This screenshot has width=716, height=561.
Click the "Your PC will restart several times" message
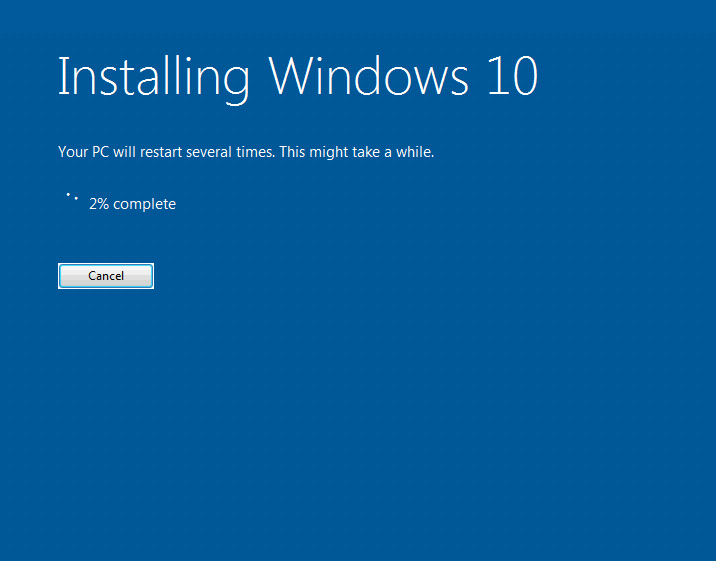[246, 152]
